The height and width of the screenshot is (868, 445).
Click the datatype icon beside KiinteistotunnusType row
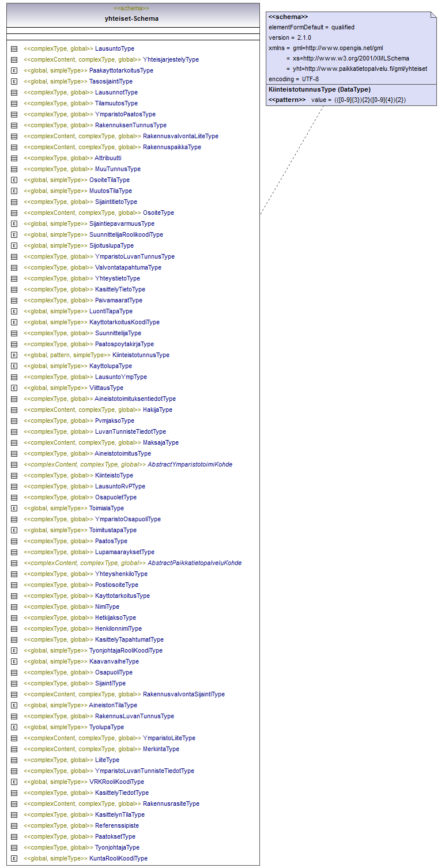[14, 355]
